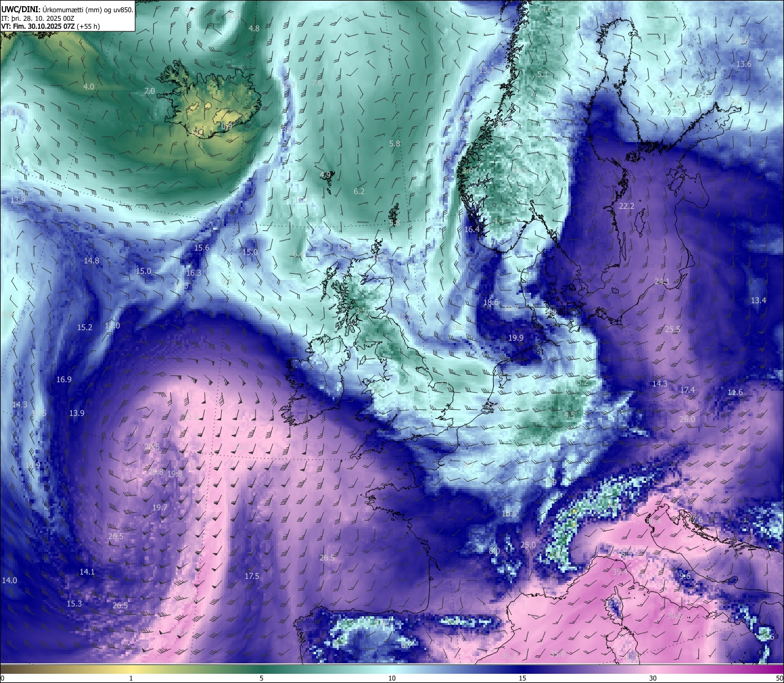The width and height of the screenshot is (784, 683).
Task: Click the legend tick labeled 30
Action: click(x=653, y=678)
